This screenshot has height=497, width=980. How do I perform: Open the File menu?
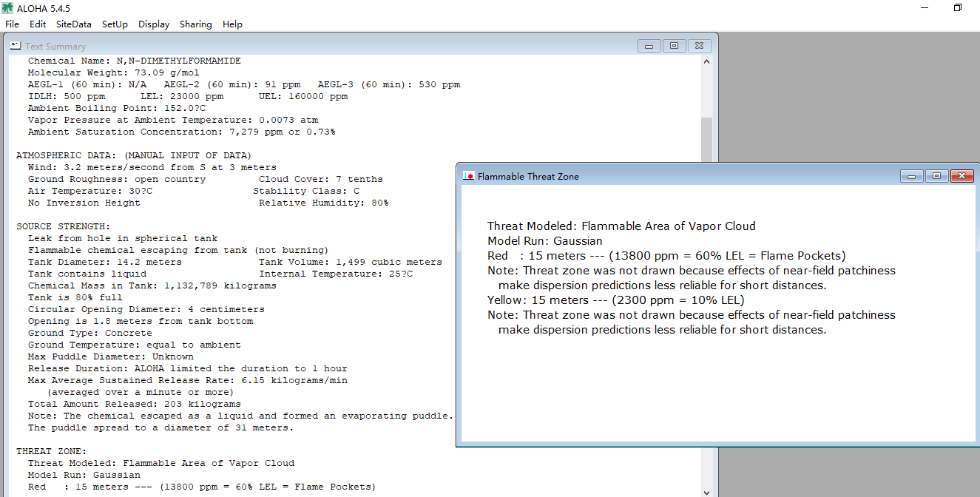(12, 24)
